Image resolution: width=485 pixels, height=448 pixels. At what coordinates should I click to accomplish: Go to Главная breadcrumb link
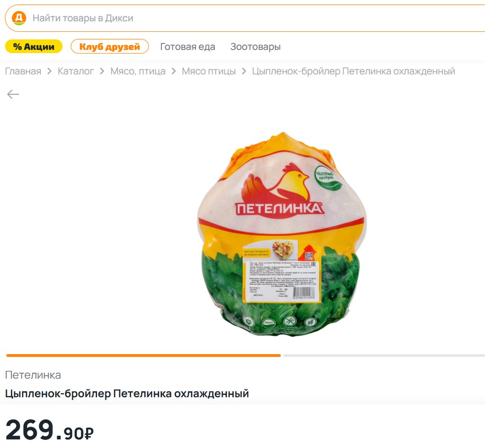point(23,71)
